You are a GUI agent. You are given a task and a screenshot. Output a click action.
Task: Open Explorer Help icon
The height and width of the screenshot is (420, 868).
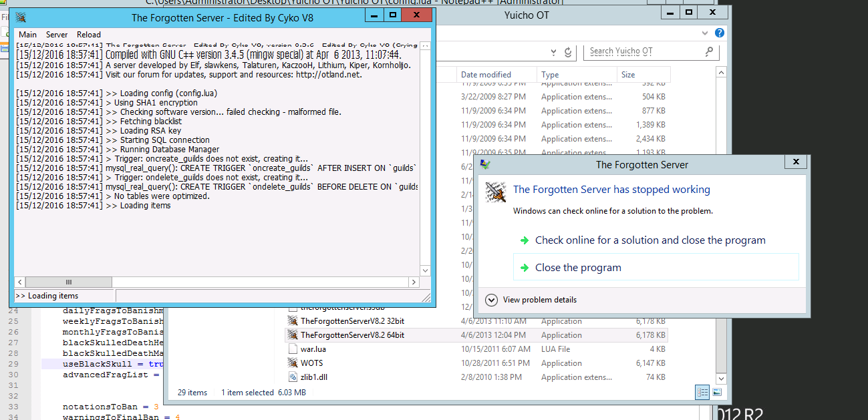720,32
